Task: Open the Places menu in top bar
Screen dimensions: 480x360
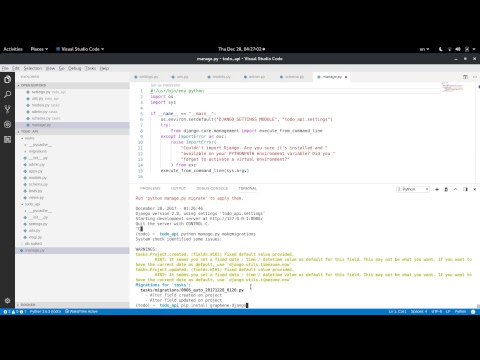Action: click(x=39, y=49)
